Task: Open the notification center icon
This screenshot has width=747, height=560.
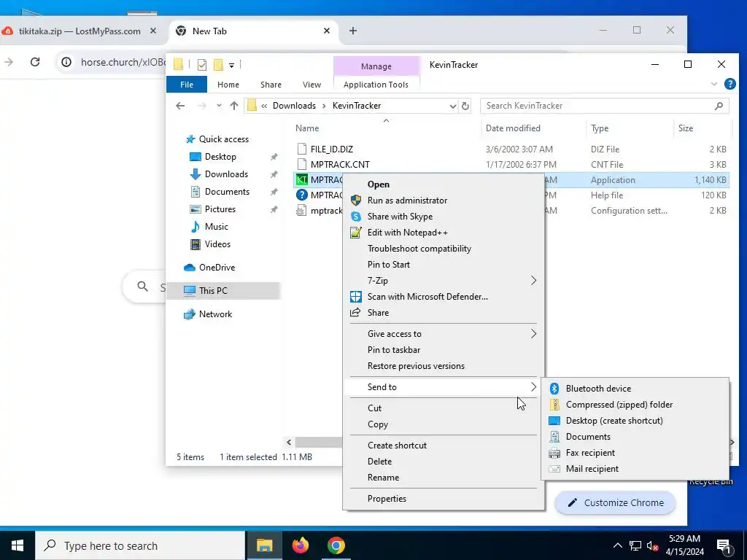Action: [724, 546]
